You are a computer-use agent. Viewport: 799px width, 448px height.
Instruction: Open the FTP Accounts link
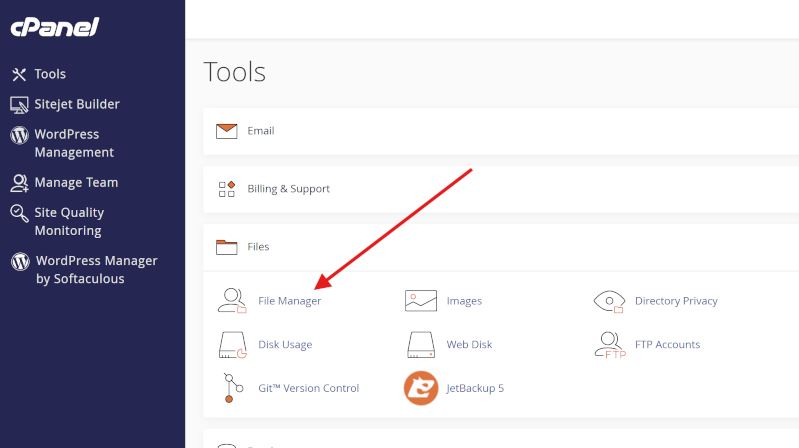668,345
